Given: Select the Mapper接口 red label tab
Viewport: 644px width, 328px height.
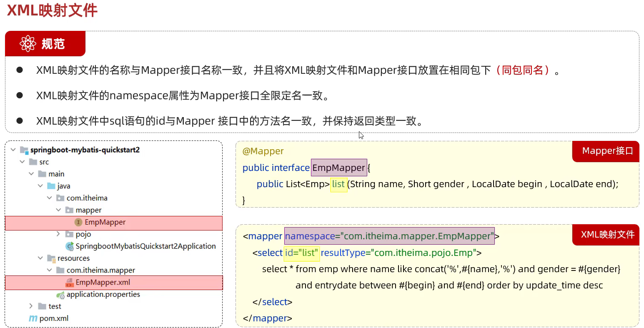Looking at the screenshot, I should [x=607, y=151].
